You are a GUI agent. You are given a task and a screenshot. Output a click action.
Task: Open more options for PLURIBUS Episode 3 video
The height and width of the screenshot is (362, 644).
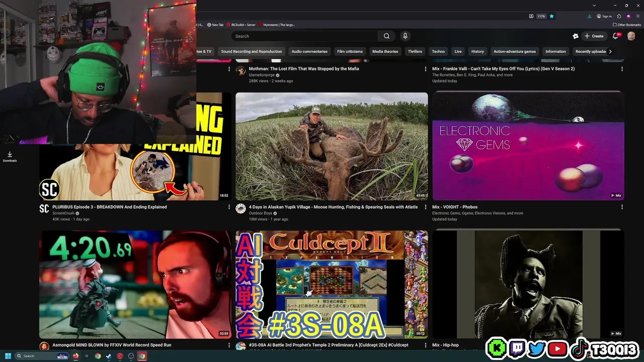[229, 207]
